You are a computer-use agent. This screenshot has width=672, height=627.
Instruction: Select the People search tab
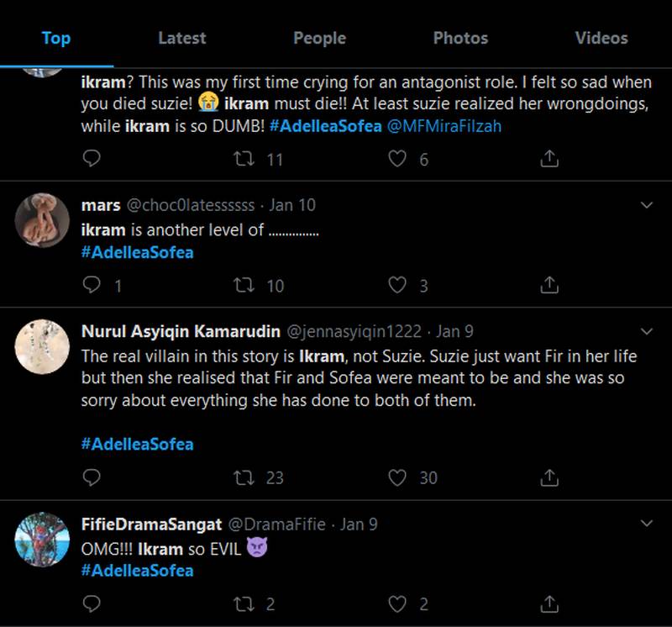coord(319,37)
